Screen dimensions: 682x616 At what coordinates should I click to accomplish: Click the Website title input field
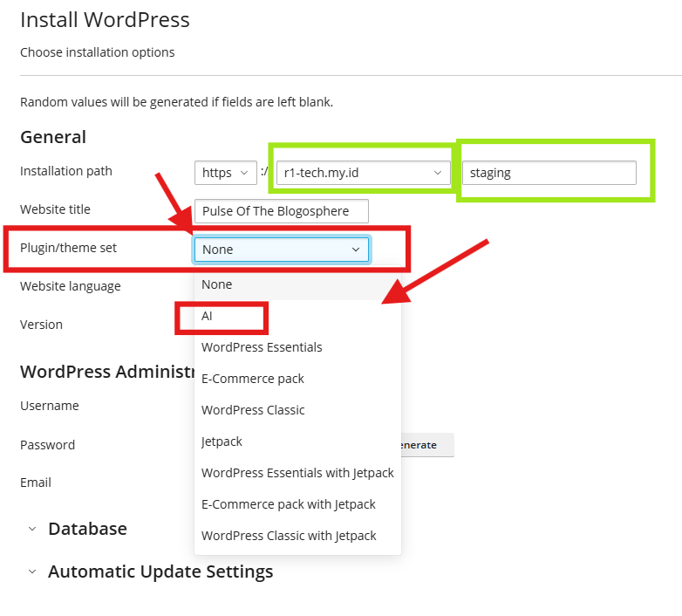pyautogui.click(x=282, y=211)
